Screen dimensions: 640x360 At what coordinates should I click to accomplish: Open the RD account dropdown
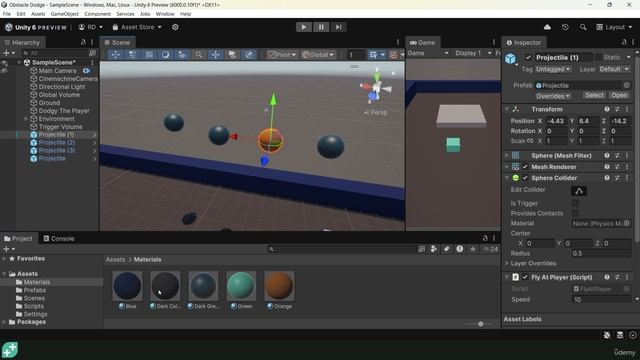(x=91, y=27)
